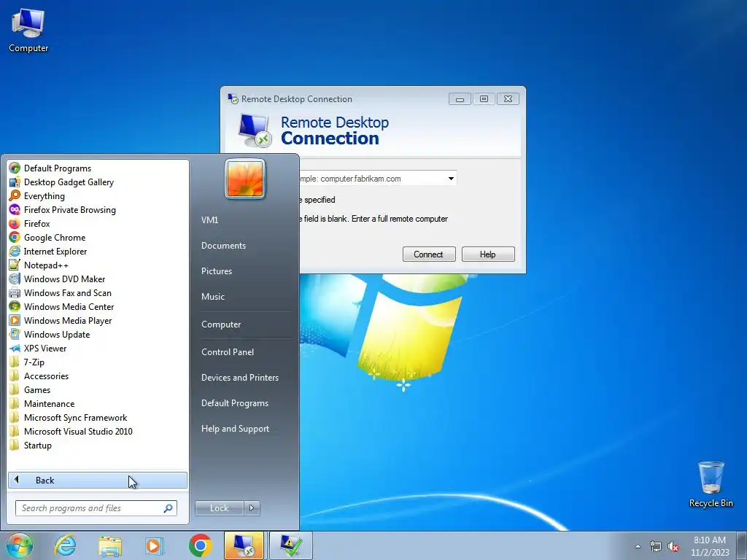747x560 pixels.
Task: Click the Remote Desktop title bar icon
Action: [x=233, y=99]
